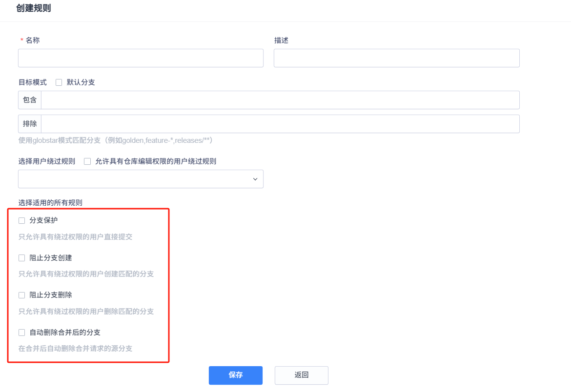
Task: Click 只允许具有绕过权限的用户创建匹配的分支 description
Action: 86,274
